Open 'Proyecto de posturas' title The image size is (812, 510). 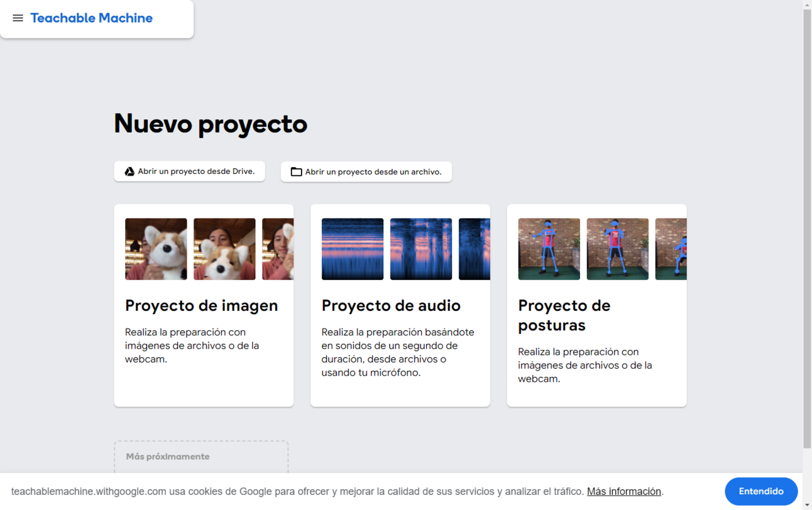click(x=564, y=315)
